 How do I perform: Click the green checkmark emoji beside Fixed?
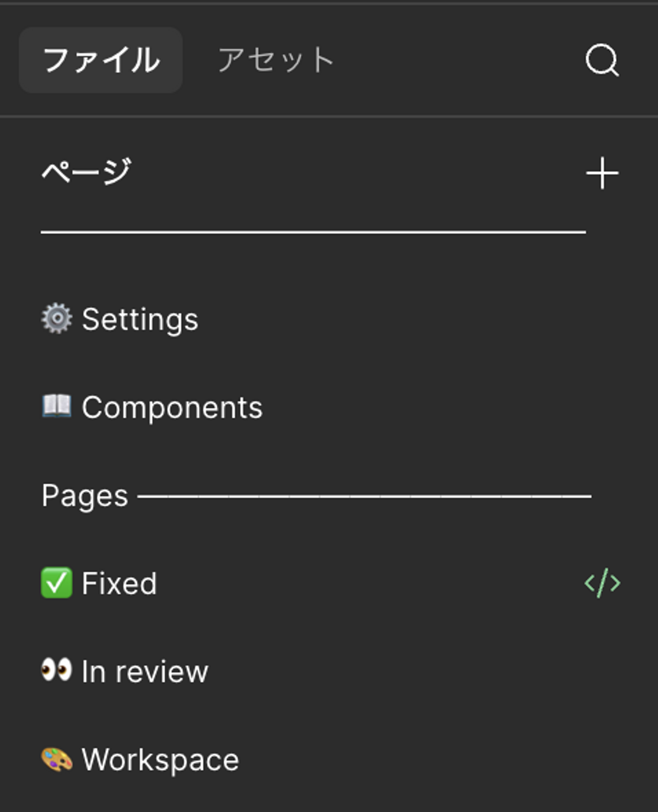pos(57,583)
